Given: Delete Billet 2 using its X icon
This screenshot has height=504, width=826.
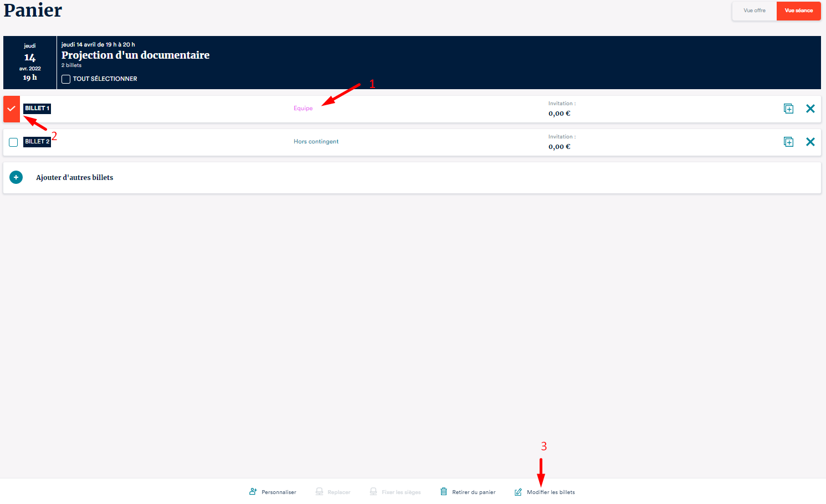Looking at the screenshot, I should click(x=810, y=142).
